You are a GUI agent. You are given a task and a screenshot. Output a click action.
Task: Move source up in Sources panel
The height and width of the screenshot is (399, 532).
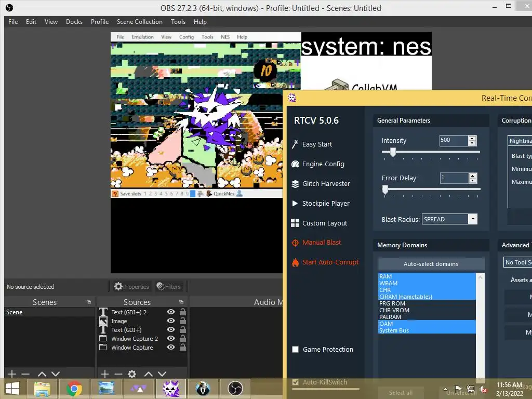click(x=148, y=374)
